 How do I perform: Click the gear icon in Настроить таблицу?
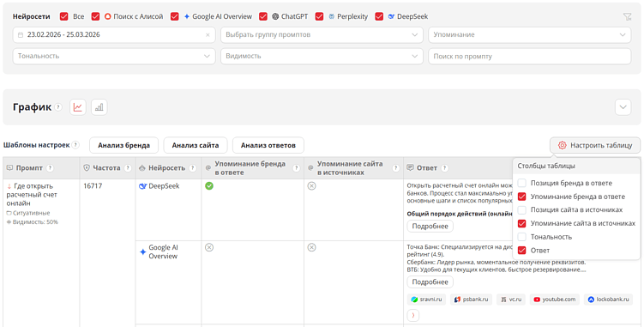[x=562, y=145]
